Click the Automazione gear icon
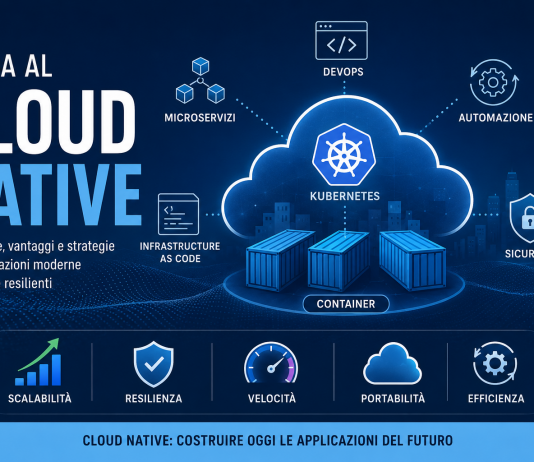 tap(494, 82)
